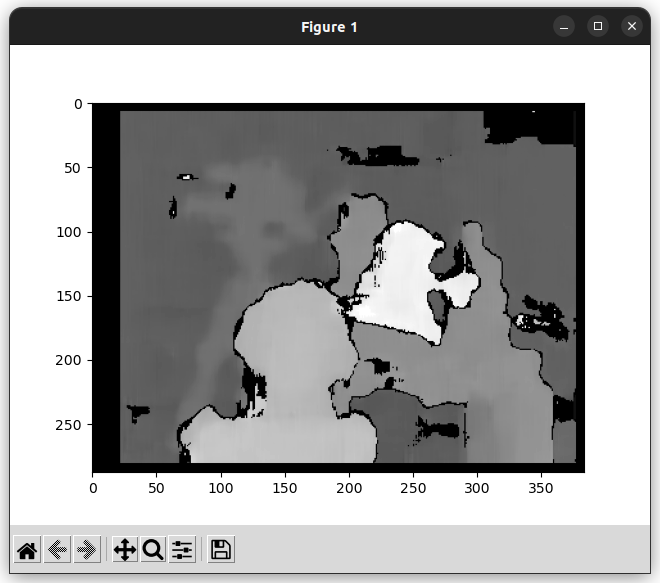Click the x-axis tick label 150
This screenshot has width=660, height=583.
pyautogui.click(x=285, y=488)
